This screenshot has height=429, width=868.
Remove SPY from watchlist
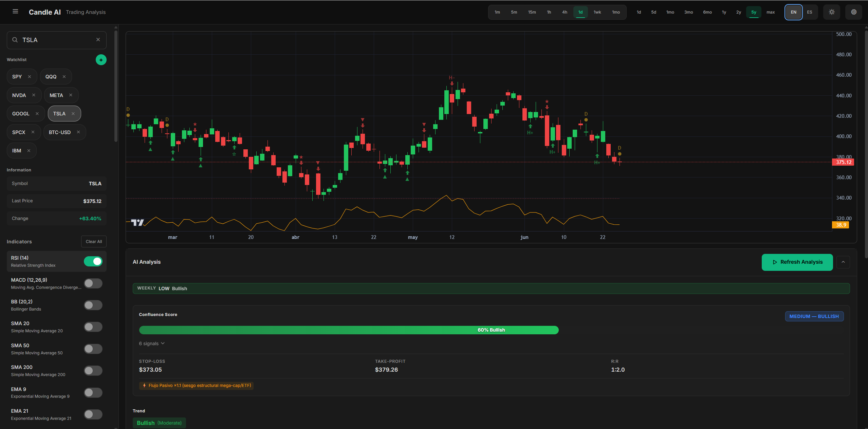click(x=30, y=77)
